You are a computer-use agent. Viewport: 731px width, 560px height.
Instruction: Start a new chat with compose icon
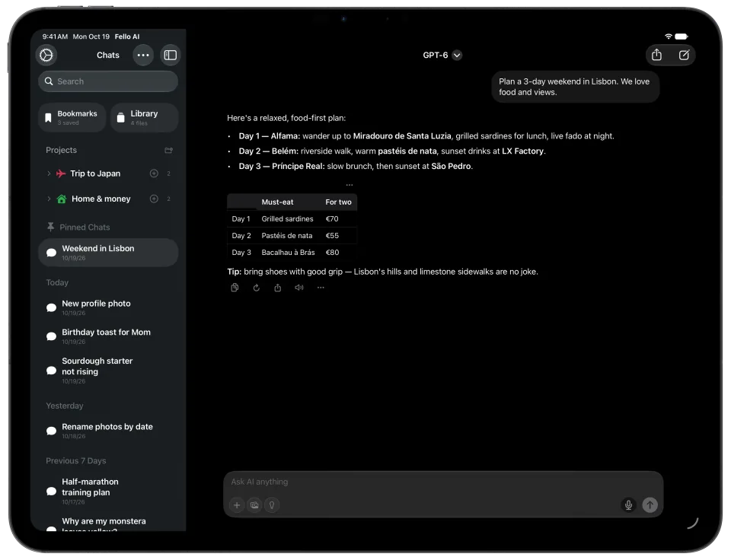click(684, 55)
